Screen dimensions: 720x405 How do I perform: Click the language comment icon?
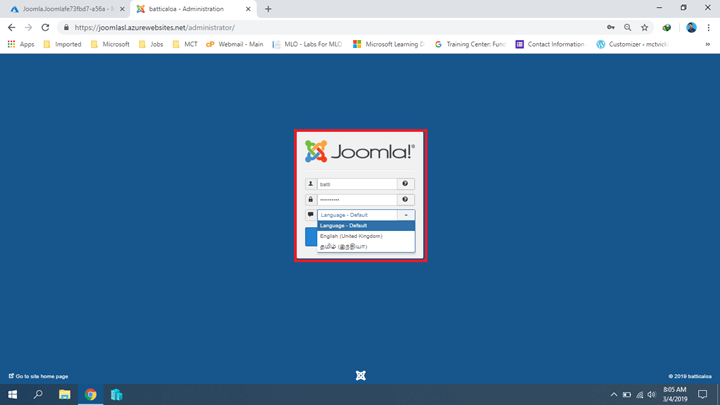(311, 214)
